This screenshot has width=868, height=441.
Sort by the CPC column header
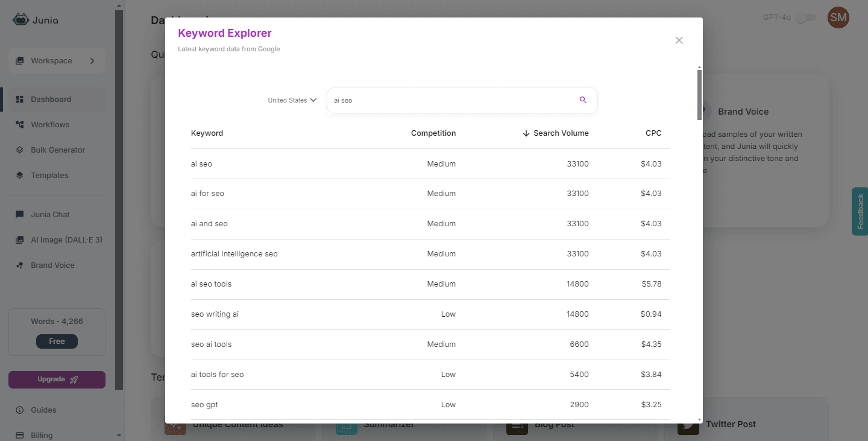point(653,133)
